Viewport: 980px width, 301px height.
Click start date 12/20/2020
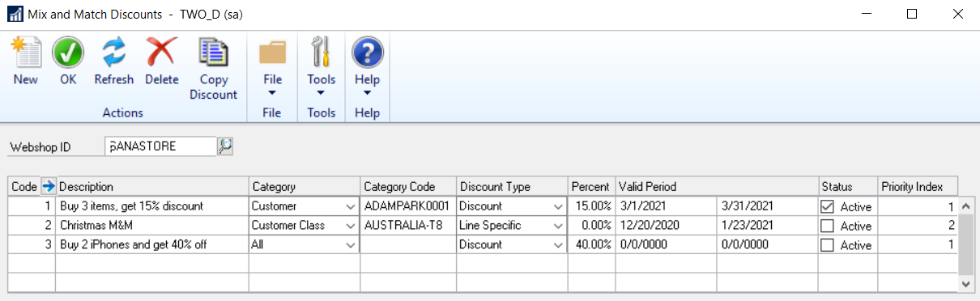point(666,226)
